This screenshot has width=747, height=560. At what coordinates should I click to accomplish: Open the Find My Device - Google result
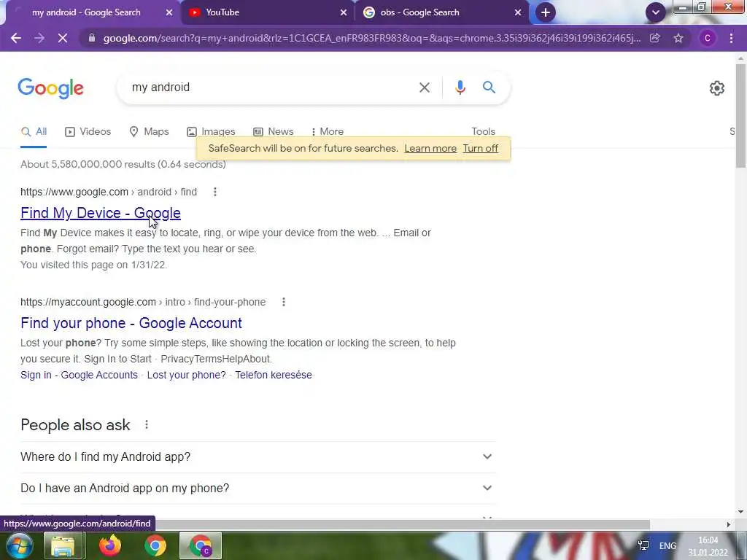pos(101,213)
